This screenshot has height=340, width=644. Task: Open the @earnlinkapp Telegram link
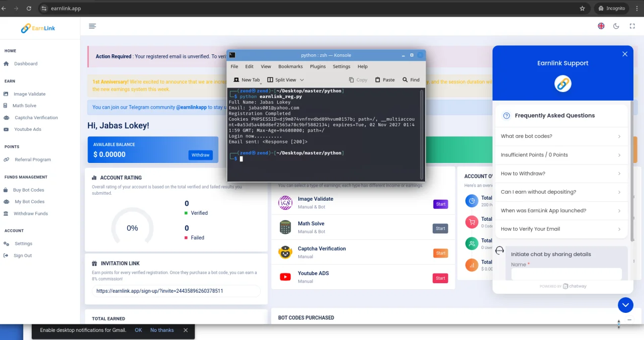tap(191, 107)
